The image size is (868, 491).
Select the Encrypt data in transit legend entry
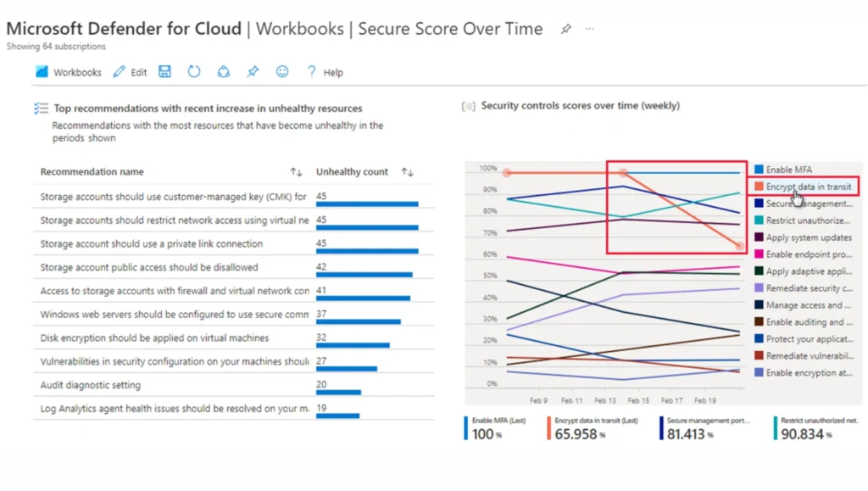[x=804, y=187]
